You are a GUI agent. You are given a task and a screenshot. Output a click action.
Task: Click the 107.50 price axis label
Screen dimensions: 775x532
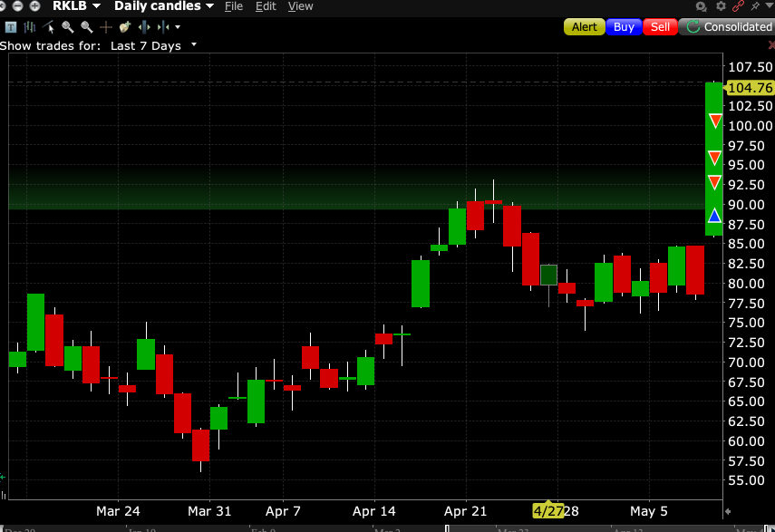(750, 67)
